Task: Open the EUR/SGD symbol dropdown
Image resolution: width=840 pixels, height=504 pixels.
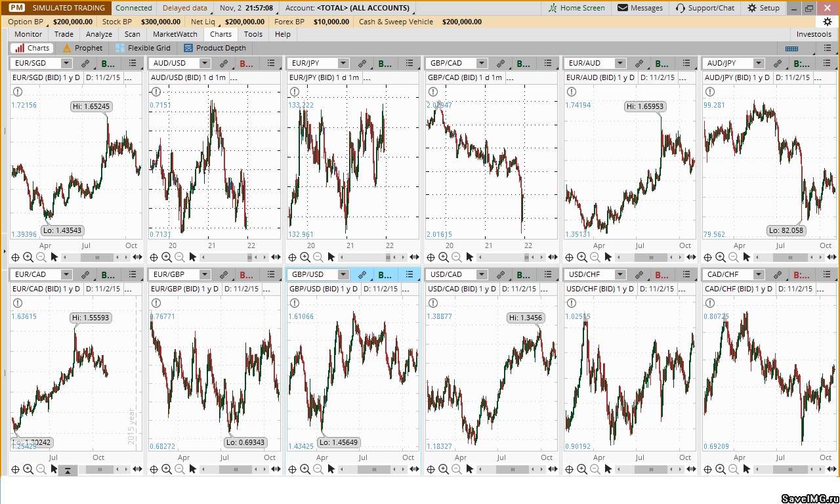Action: [66, 63]
